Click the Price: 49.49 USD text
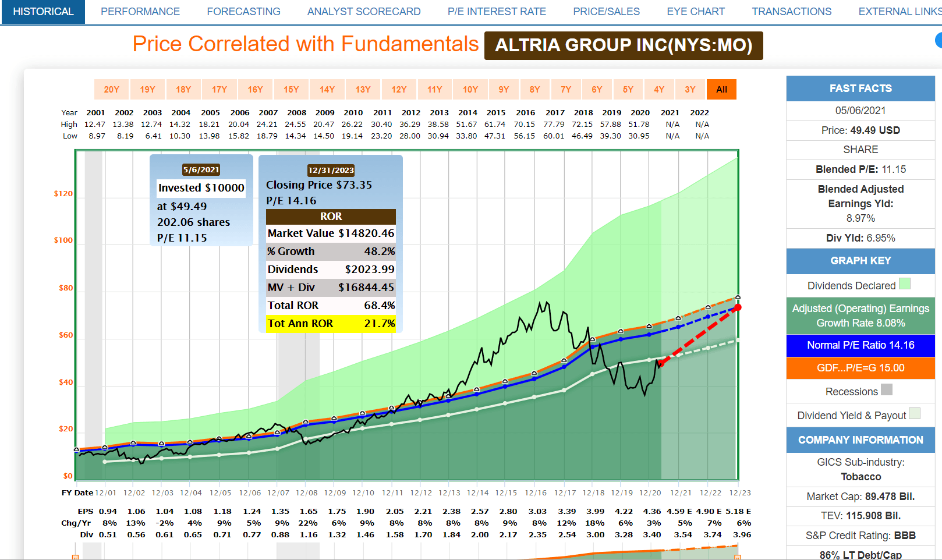The image size is (942, 560). tap(860, 130)
